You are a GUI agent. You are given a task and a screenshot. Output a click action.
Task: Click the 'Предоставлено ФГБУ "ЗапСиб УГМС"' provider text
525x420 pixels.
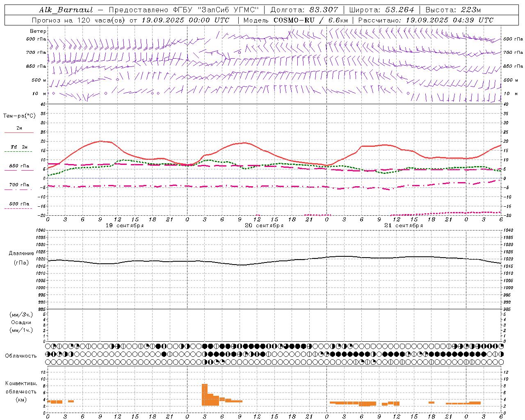[x=184, y=10]
